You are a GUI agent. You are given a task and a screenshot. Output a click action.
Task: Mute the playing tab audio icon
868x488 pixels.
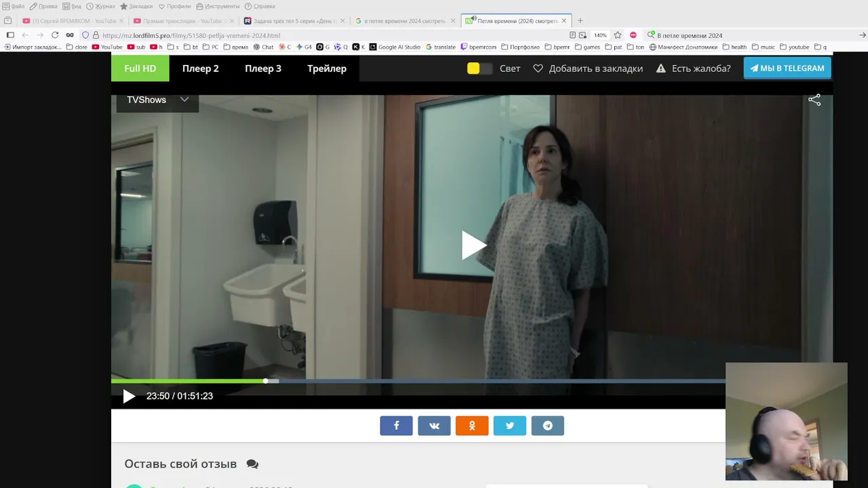point(473,19)
